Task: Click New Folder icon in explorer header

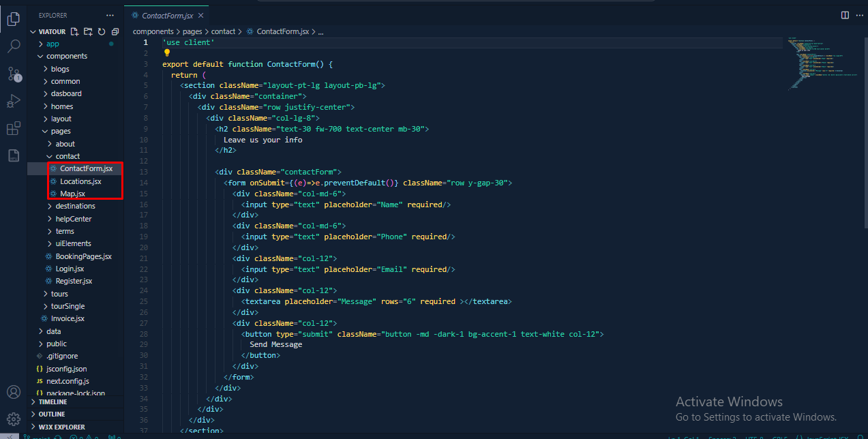Action: tap(88, 31)
